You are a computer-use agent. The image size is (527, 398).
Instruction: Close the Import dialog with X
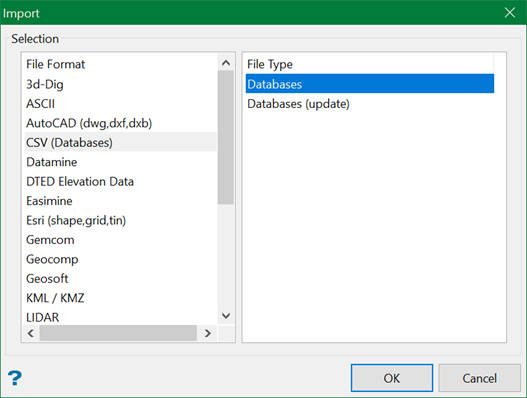point(510,13)
